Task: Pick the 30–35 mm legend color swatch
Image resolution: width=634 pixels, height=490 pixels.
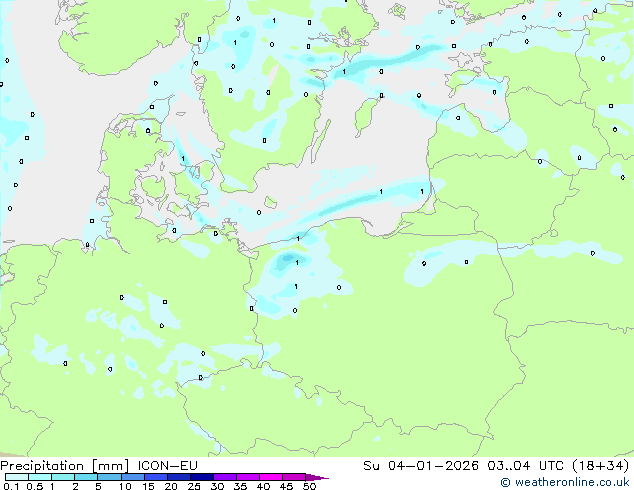Action: point(225,477)
